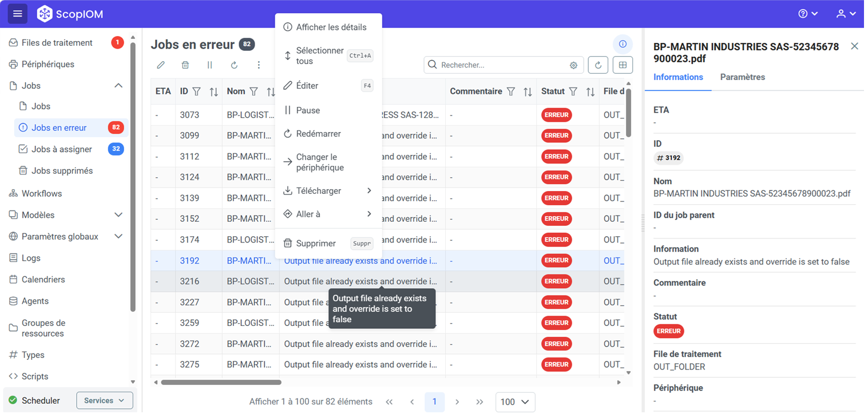Click the blue info circle icon
Screen dimensions: 868x414
[623, 44]
